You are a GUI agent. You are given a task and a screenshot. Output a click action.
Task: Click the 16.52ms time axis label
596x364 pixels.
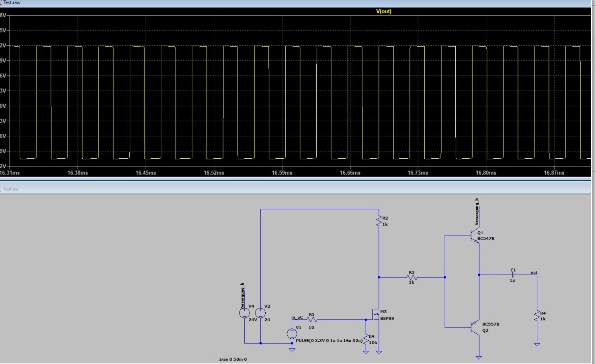click(214, 173)
